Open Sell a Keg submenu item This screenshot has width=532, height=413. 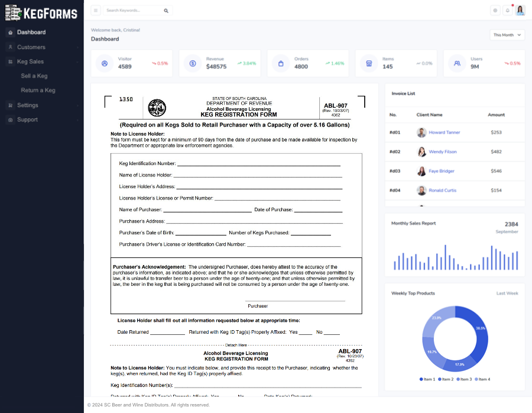(x=34, y=76)
